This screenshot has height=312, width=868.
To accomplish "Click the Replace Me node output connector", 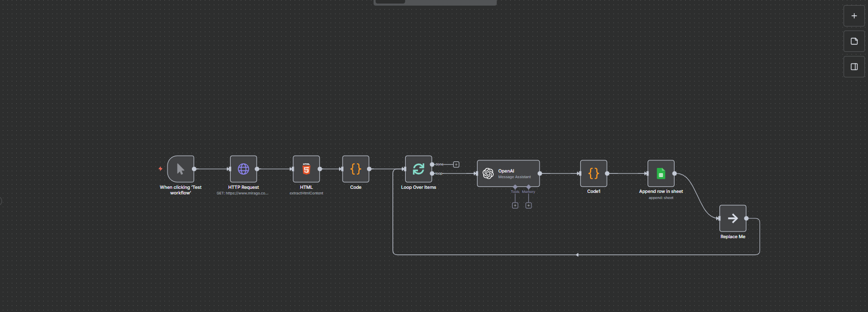I will coord(746,218).
